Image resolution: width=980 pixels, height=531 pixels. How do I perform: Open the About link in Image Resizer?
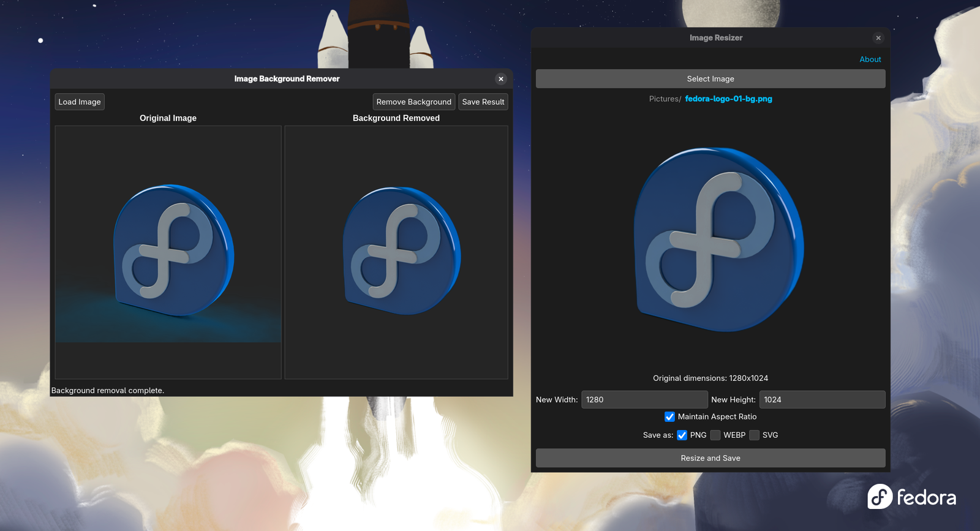(870, 59)
